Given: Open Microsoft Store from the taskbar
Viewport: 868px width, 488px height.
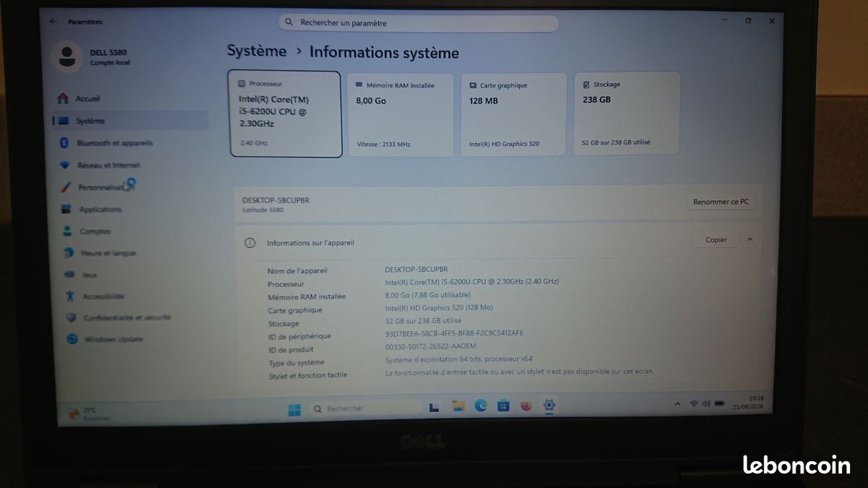Looking at the screenshot, I should [x=503, y=406].
